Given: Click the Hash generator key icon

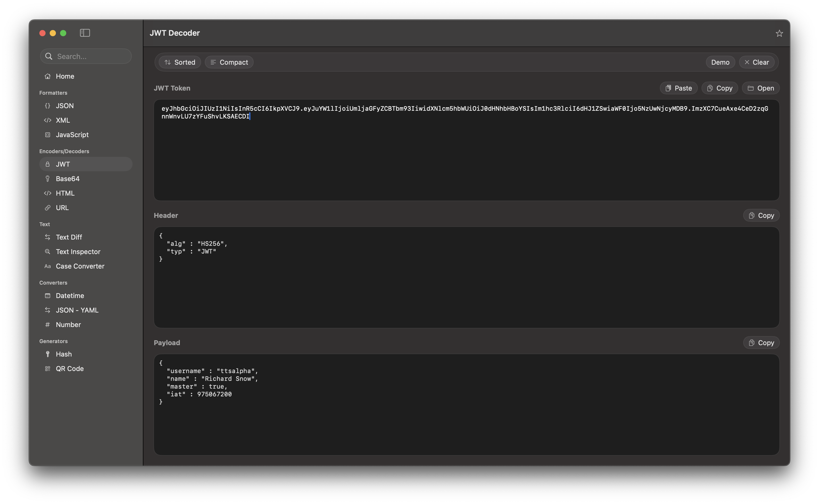Looking at the screenshot, I should click(48, 354).
